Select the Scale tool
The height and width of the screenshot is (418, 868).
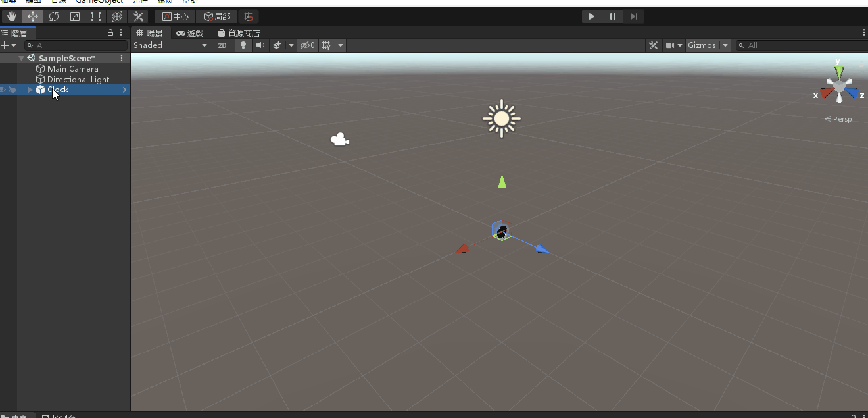coord(75,16)
